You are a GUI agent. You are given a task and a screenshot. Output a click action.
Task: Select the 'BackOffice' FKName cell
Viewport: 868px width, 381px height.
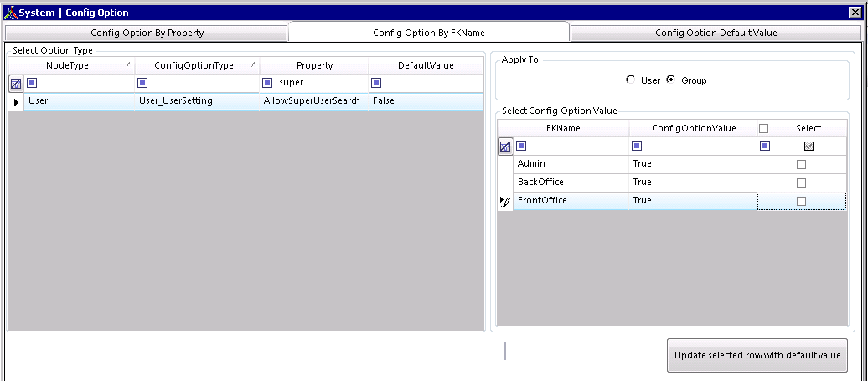(x=571, y=183)
